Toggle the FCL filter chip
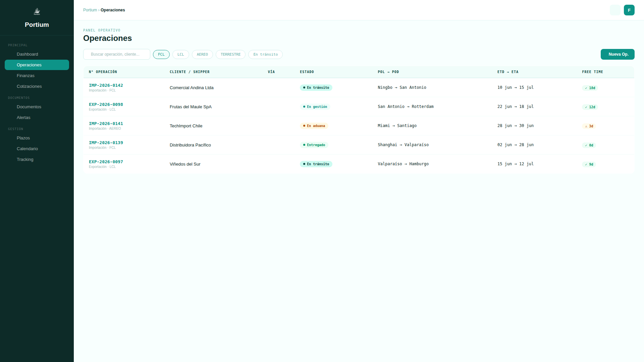Image resolution: width=644 pixels, height=362 pixels. click(x=161, y=54)
